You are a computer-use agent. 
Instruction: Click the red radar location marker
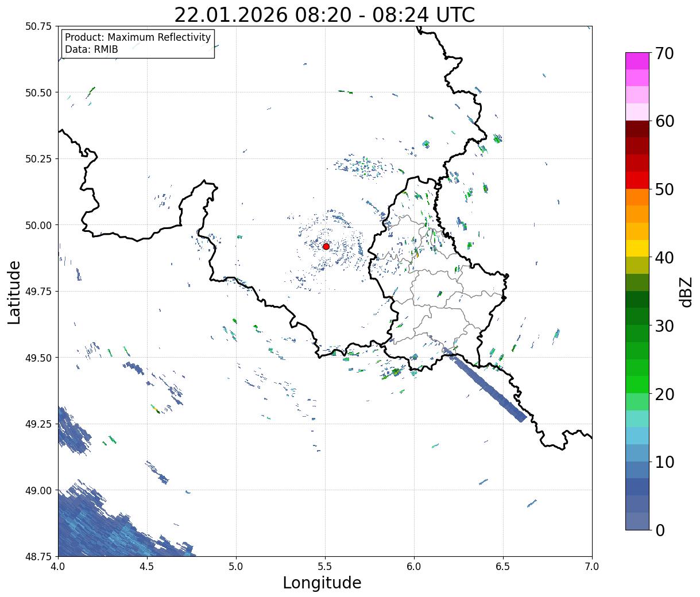point(326,246)
